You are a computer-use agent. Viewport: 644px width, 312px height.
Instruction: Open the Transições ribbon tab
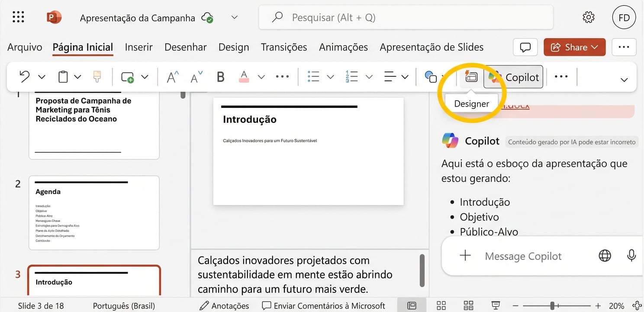coord(283,47)
